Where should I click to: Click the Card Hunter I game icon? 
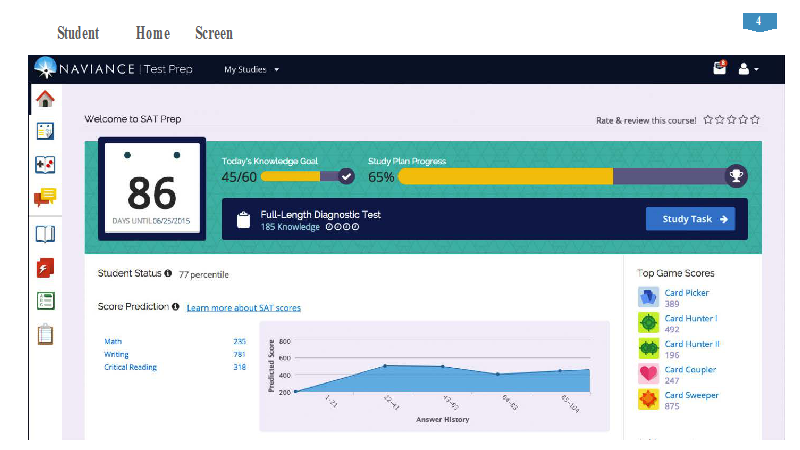(x=648, y=322)
